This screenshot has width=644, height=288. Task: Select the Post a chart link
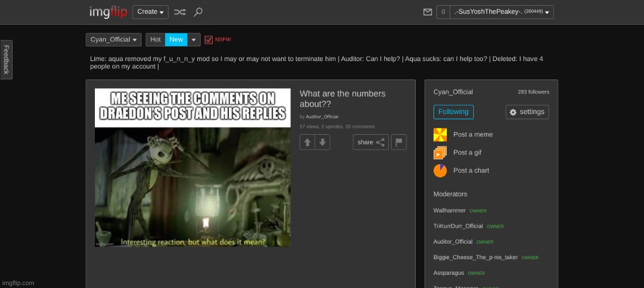click(x=471, y=170)
